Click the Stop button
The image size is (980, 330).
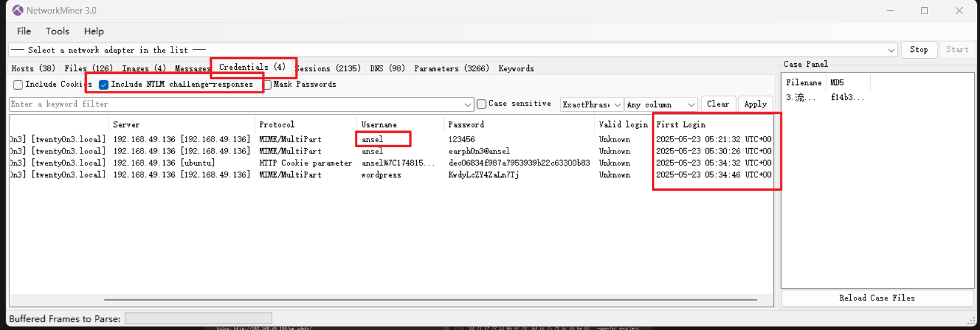click(x=919, y=50)
